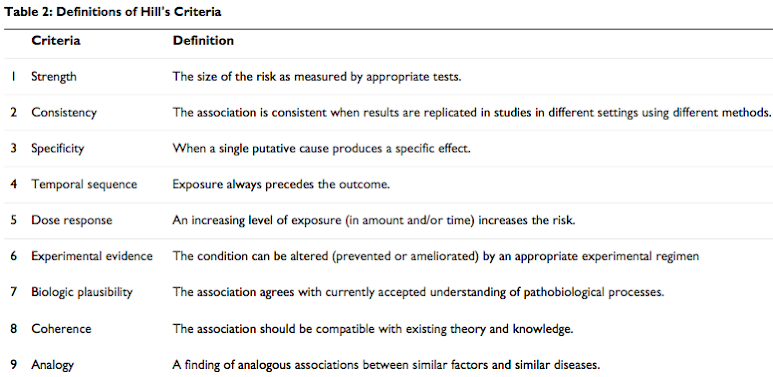This screenshot has width=773, height=377.
Task: Click the definition 'Exposure always precedes the outcome'
Action: coord(281,184)
